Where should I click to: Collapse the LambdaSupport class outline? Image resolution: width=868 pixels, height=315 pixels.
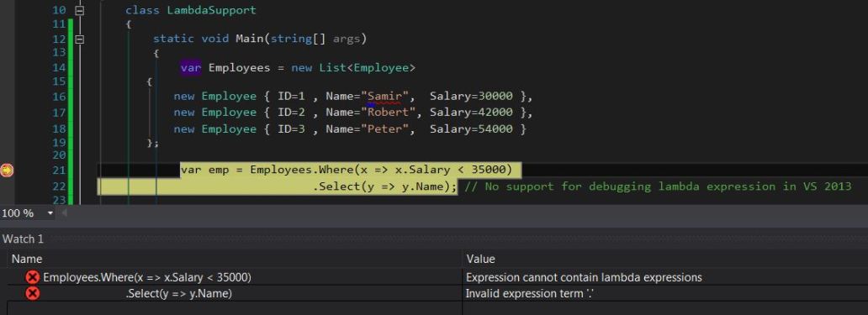coord(80,10)
